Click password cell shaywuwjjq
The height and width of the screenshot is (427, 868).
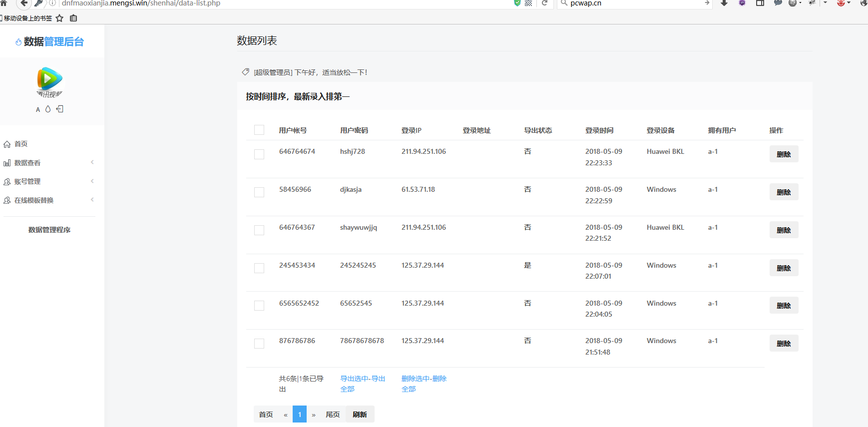pos(359,227)
